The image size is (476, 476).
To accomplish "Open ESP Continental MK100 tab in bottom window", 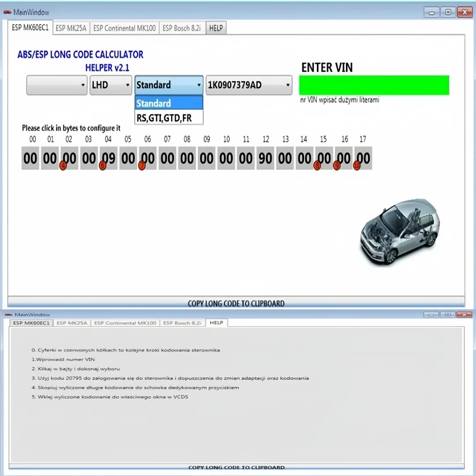I will (125, 323).
